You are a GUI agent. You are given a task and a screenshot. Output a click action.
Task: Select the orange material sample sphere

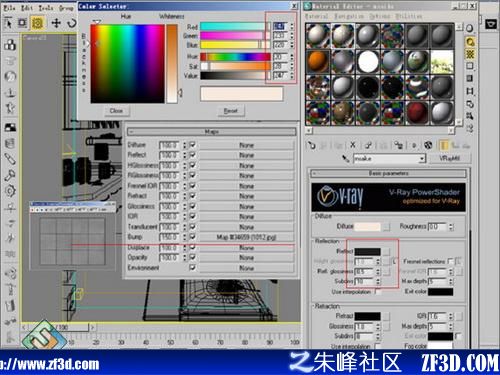click(x=317, y=62)
